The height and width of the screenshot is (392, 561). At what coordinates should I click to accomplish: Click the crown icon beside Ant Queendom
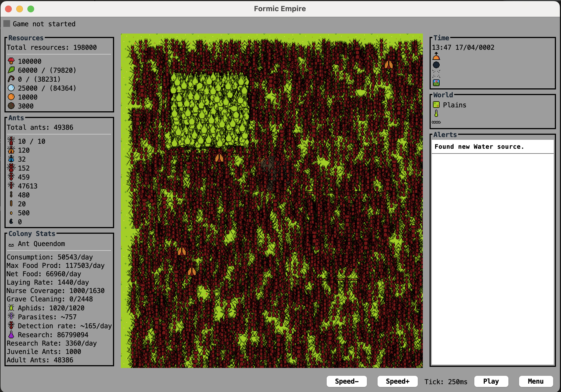pyautogui.click(x=11, y=244)
